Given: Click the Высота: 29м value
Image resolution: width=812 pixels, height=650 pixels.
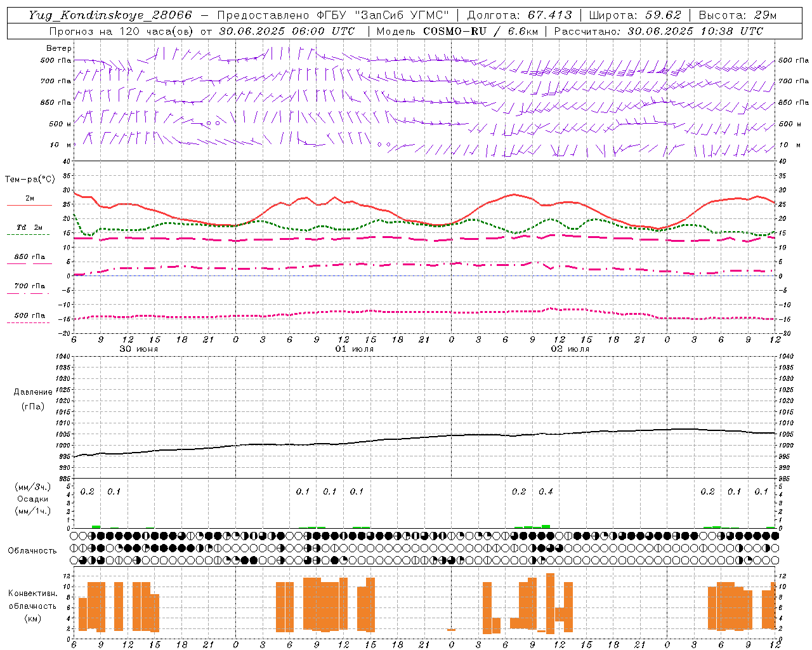Looking at the screenshot, I should click(737, 16).
